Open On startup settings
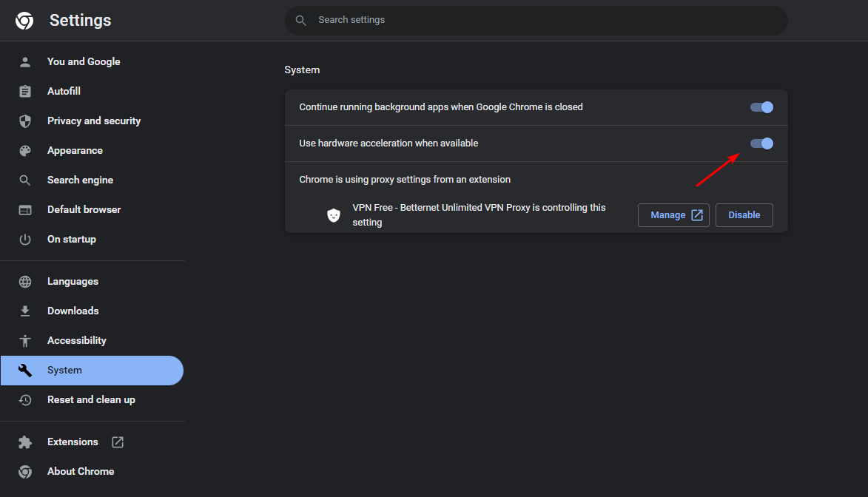868x497 pixels. pyautogui.click(x=92, y=240)
